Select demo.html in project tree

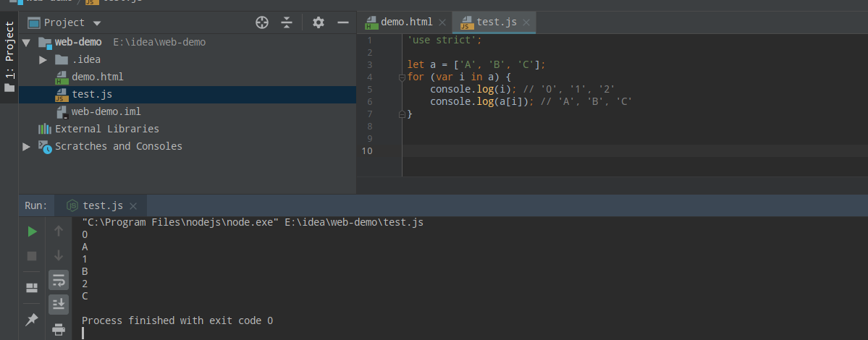pos(98,77)
